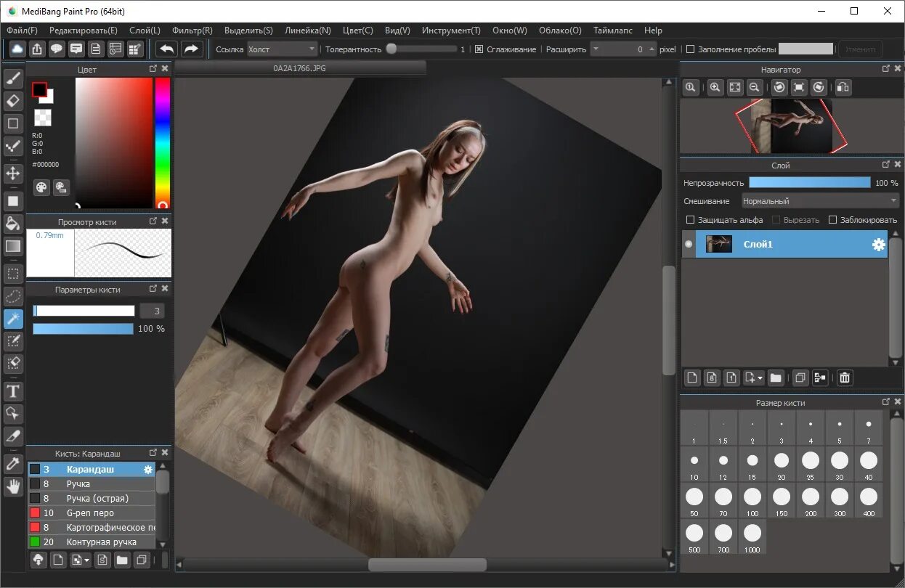
Task: Enable the Сглаживание checkbox
Action: [479, 49]
